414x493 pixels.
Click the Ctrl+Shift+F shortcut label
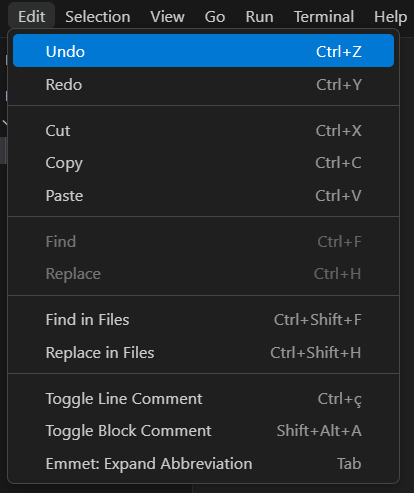(x=318, y=319)
